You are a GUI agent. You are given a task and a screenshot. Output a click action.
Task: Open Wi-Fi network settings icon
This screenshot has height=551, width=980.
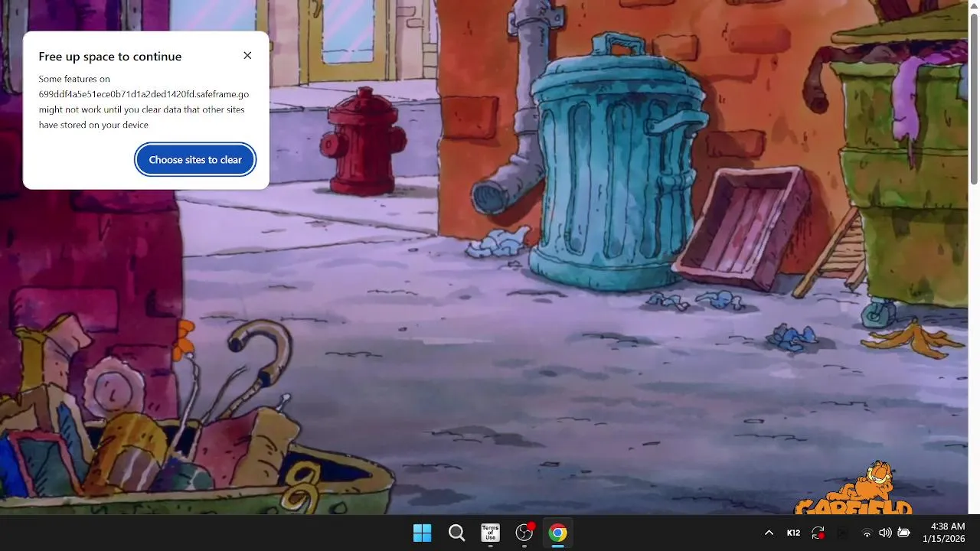[x=867, y=533]
